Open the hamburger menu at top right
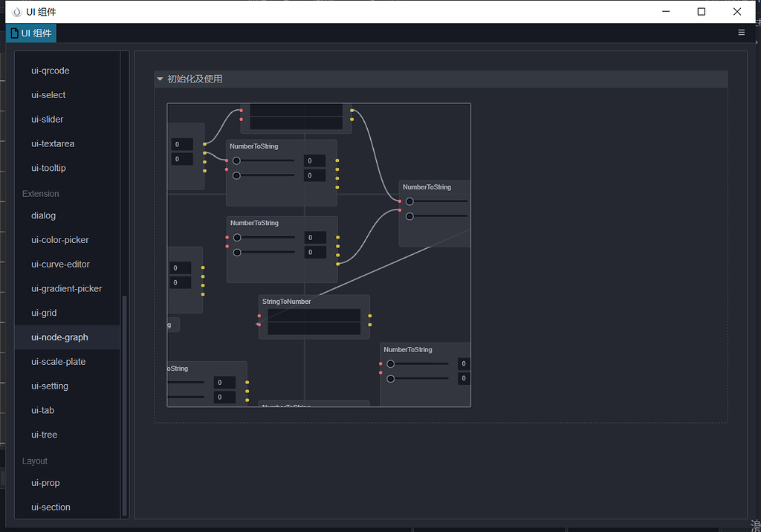The image size is (761, 532). point(741,33)
